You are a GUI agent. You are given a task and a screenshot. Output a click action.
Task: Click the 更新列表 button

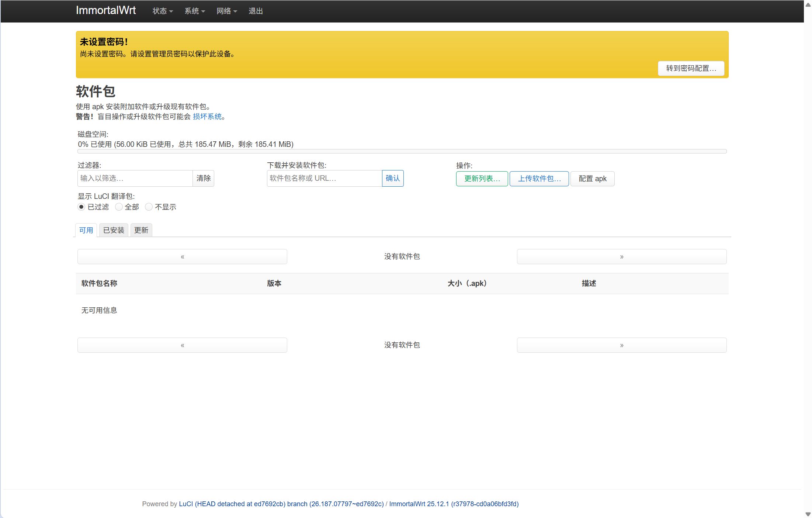(482, 179)
